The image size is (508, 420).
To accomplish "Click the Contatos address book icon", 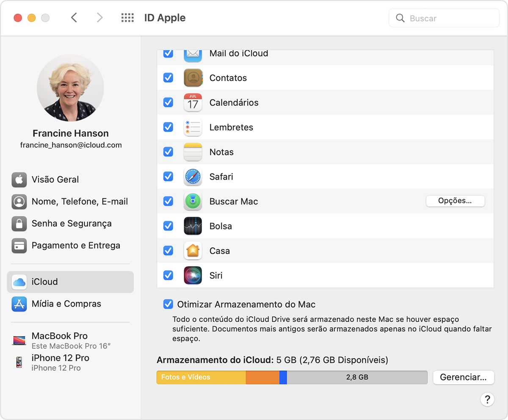I will (193, 78).
